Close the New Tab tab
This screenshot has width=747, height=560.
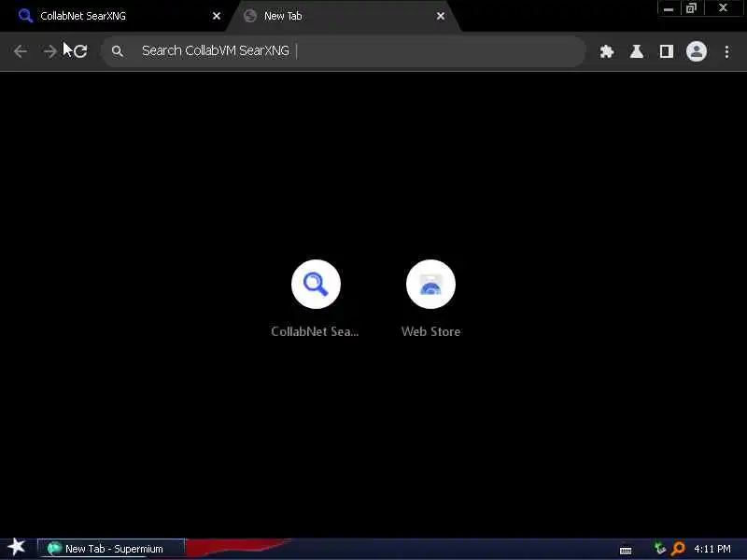pyautogui.click(x=441, y=16)
